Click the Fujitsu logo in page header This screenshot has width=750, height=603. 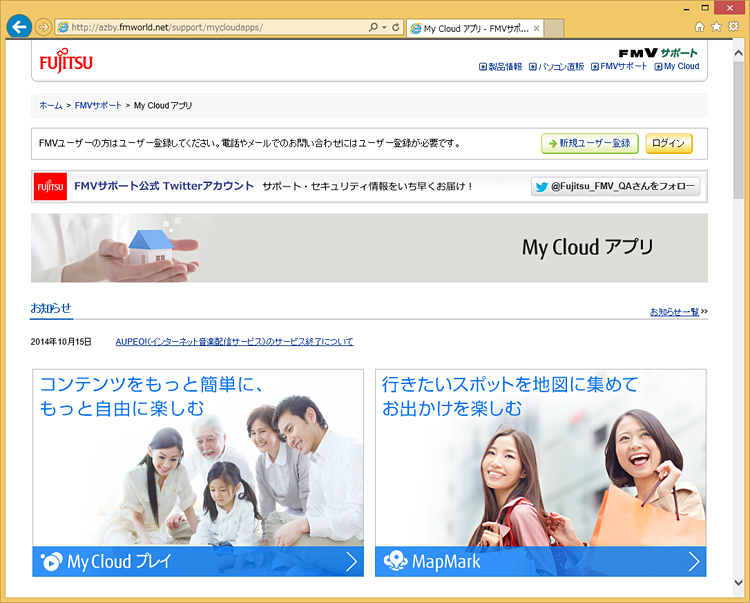click(x=66, y=61)
